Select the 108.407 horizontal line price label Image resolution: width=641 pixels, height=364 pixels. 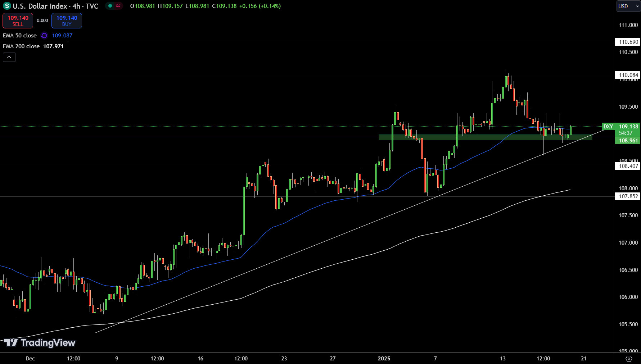click(628, 166)
